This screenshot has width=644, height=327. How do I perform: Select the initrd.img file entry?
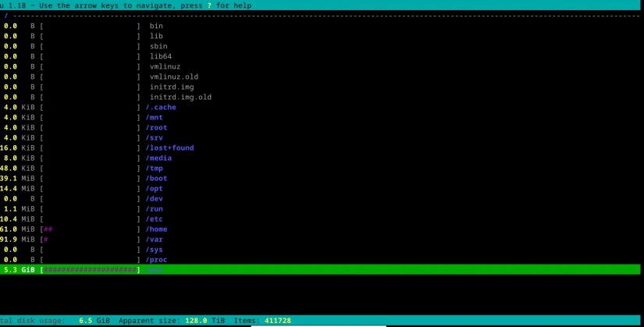(x=172, y=87)
